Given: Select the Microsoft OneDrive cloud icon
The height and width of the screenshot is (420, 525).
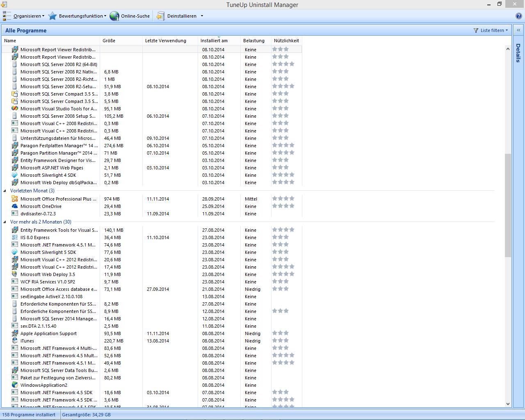Looking at the screenshot, I should coord(15,206).
